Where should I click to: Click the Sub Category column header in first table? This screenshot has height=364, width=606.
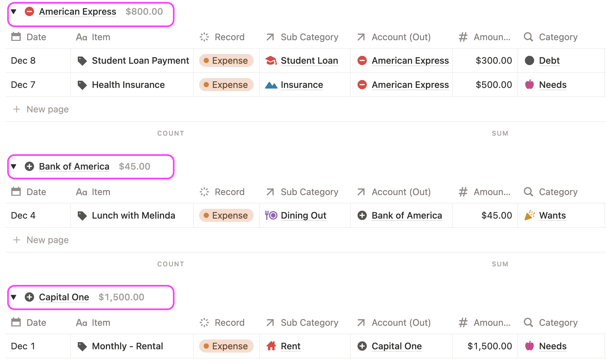click(x=309, y=37)
